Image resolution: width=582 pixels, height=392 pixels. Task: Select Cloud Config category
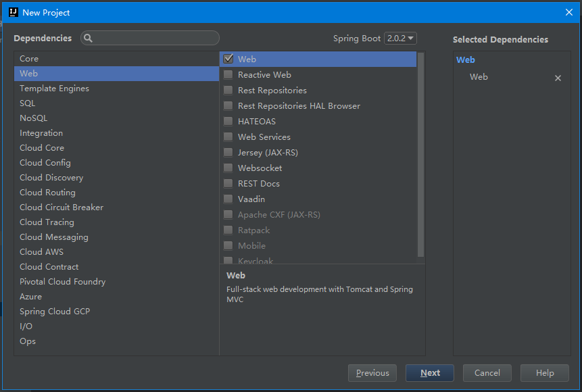point(116,163)
